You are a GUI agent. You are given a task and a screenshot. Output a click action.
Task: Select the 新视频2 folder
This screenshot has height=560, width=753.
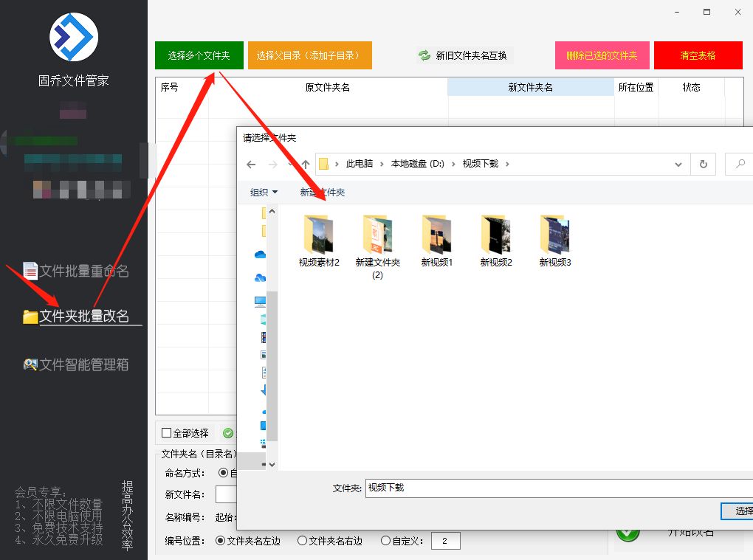(x=496, y=241)
